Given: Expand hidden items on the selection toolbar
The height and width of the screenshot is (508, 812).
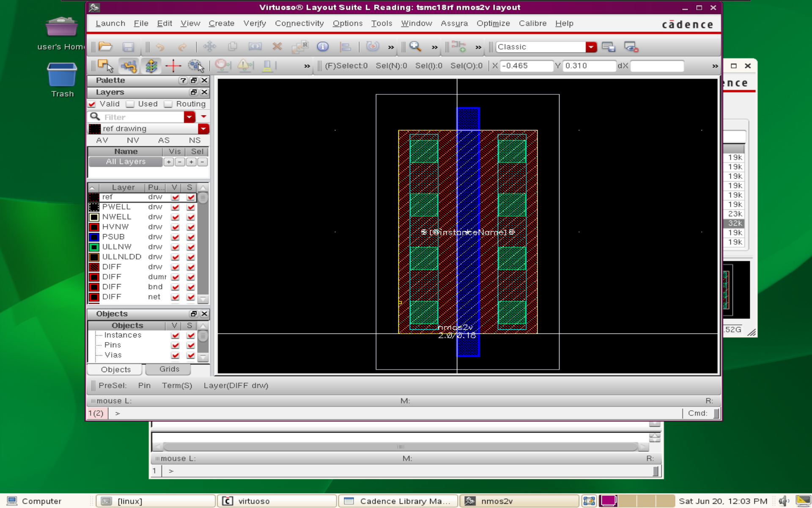Looking at the screenshot, I should [x=307, y=66].
